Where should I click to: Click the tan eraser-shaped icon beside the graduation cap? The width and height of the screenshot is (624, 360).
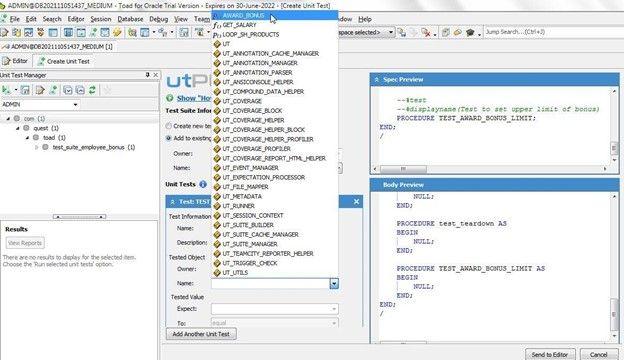[x=458, y=32]
